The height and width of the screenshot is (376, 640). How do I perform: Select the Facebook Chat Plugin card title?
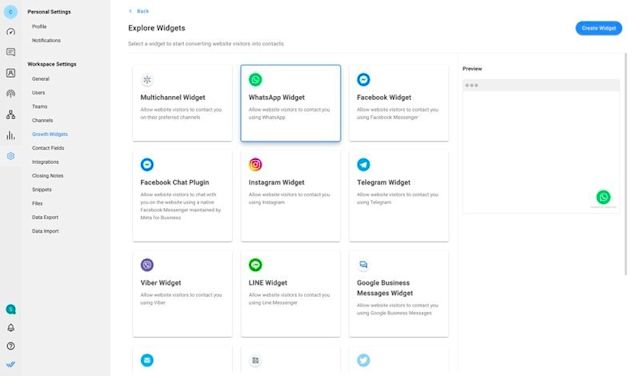[175, 182]
